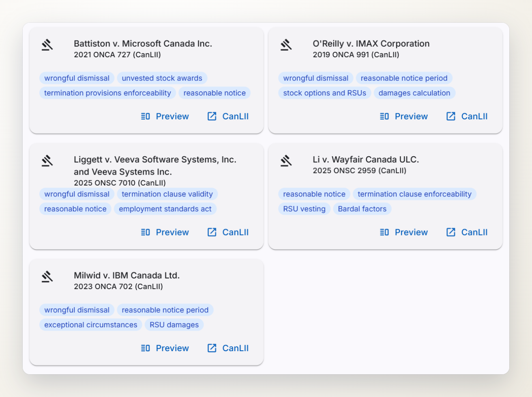The width and height of the screenshot is (532, 397).
Task: Select 'RSU vesting' tag
Action: pos(305,209)
